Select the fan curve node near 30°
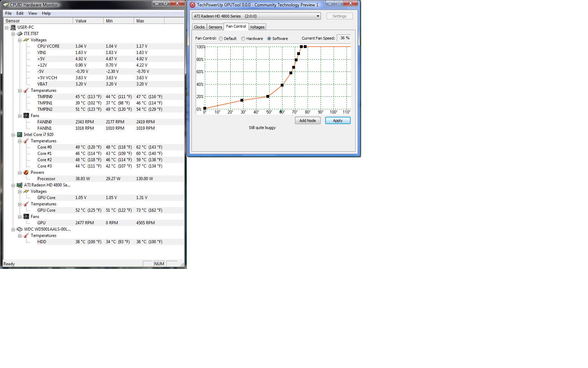 coord(242,101)
